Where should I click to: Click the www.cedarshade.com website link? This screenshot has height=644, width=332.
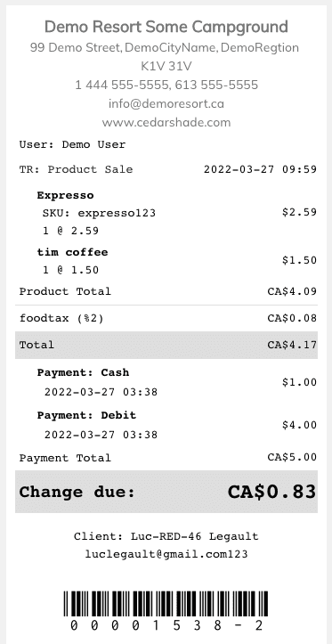(x=166, y=122)
